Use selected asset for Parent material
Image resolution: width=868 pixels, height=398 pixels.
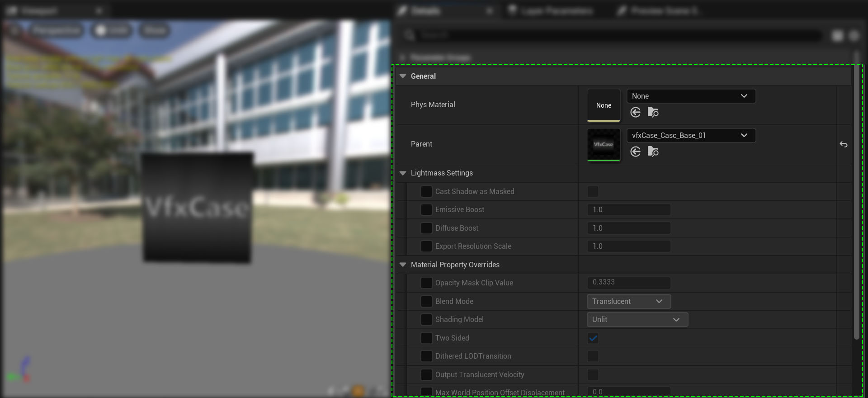[635, 152]
